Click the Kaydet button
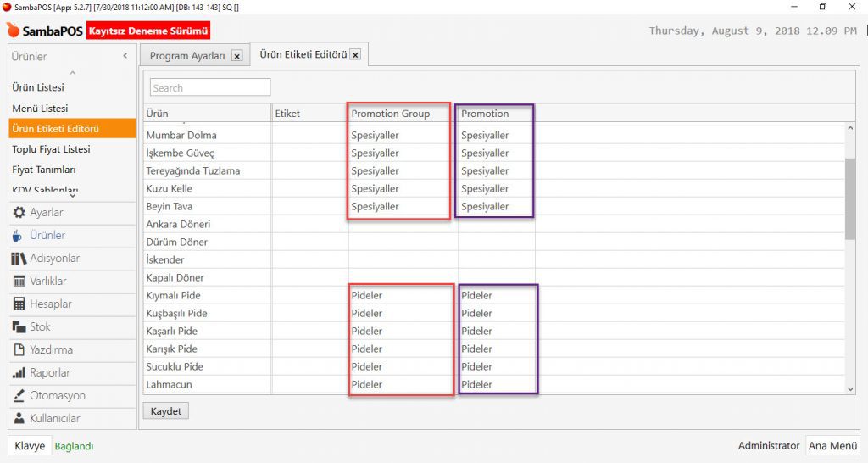Image resolution: width=868 pixels, height=463 pixels. click(166, 411)
